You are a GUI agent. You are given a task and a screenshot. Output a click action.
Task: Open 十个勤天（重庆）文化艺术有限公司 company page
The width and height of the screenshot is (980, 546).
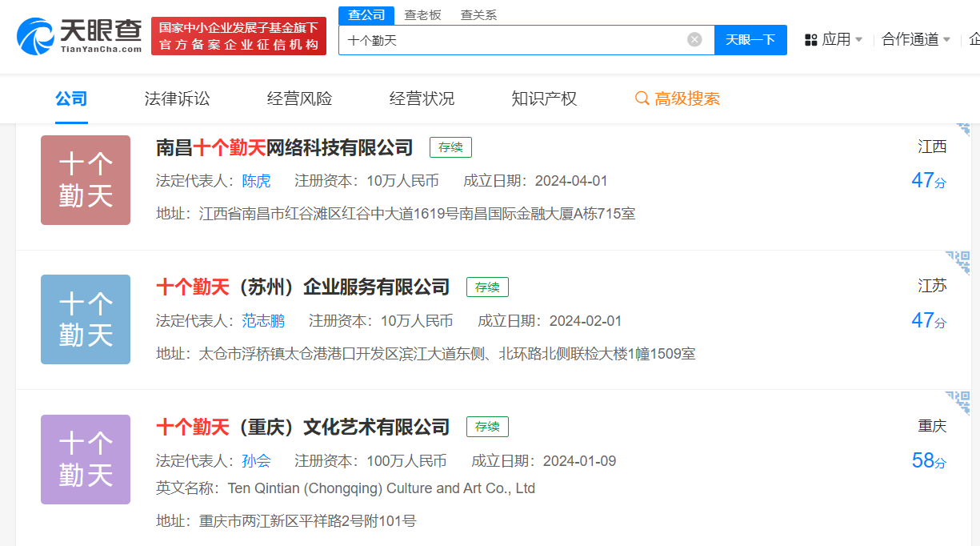(x=302, y=427)
